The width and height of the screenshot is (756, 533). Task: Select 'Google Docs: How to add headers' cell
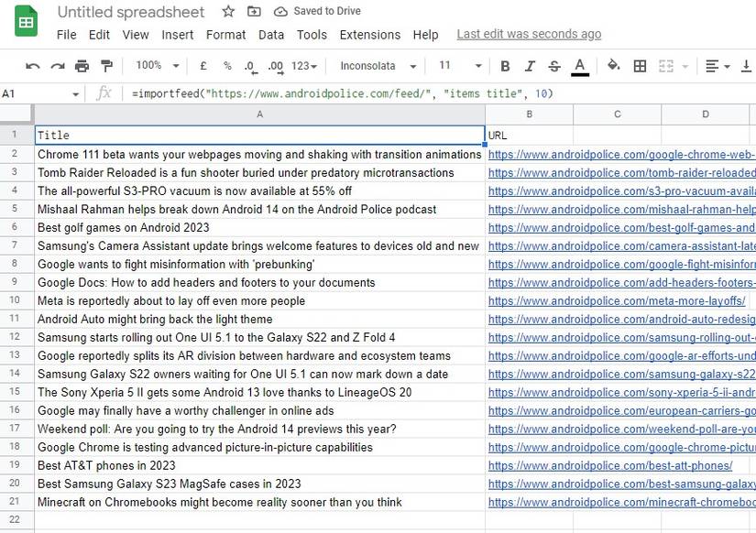(x=260, y=282)
